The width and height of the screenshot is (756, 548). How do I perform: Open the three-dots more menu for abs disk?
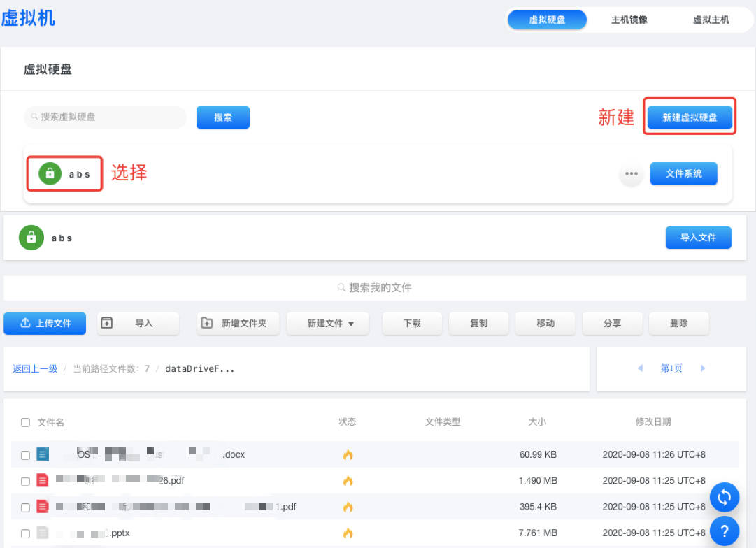pos(631,173)
